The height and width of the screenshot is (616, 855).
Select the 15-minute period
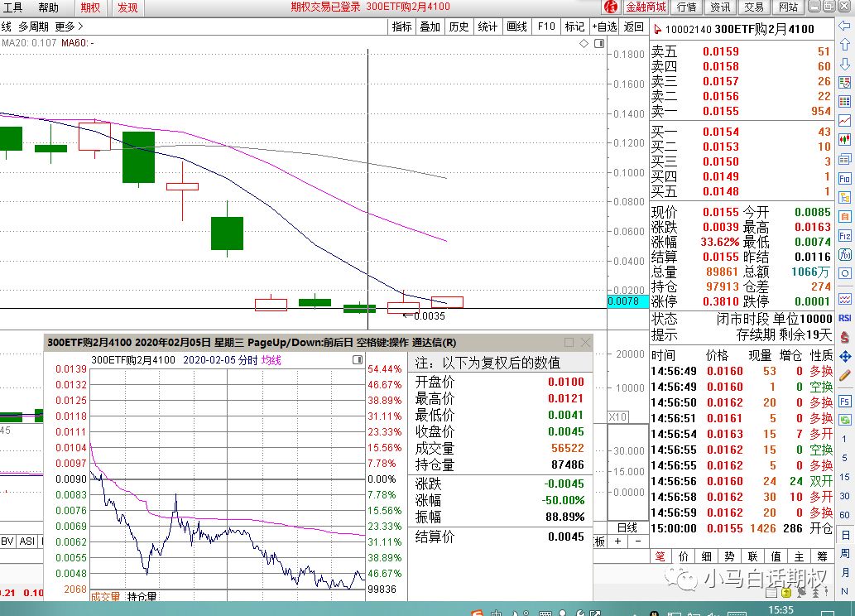(x=844, y=477)
